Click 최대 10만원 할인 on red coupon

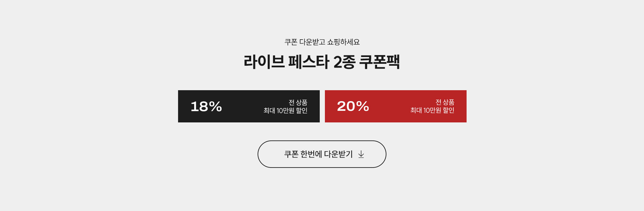432,110
